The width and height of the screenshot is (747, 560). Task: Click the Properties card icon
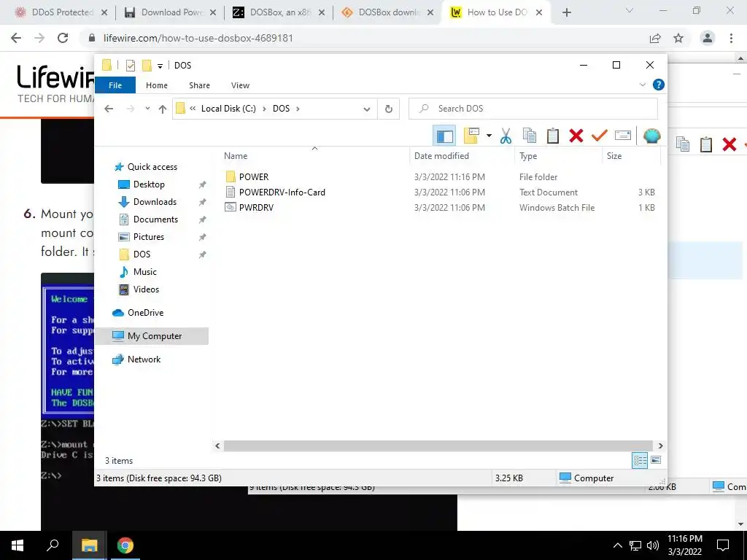click(x=623, y=136)
